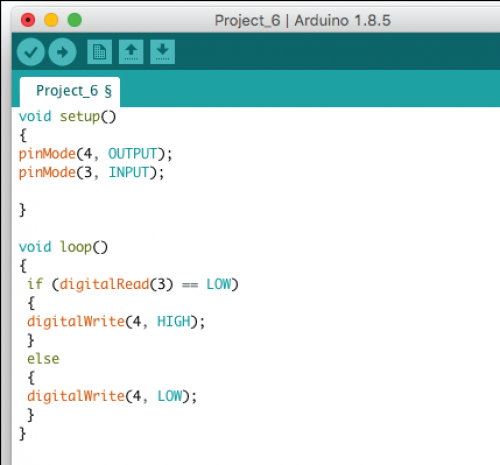The height and width of the screenshot is (465, 500).
Task: Select the Project_6 sketch tab
Action: click(70, 91)
